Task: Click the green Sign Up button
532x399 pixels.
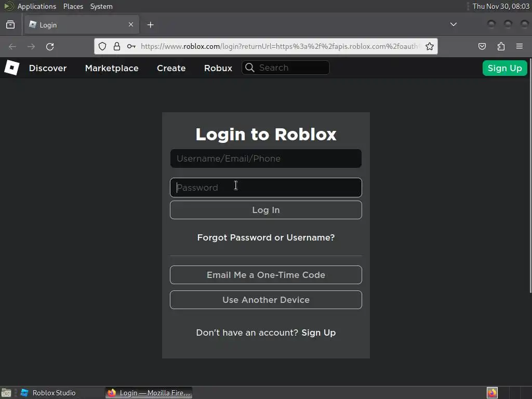Action: tap(505, 68)
